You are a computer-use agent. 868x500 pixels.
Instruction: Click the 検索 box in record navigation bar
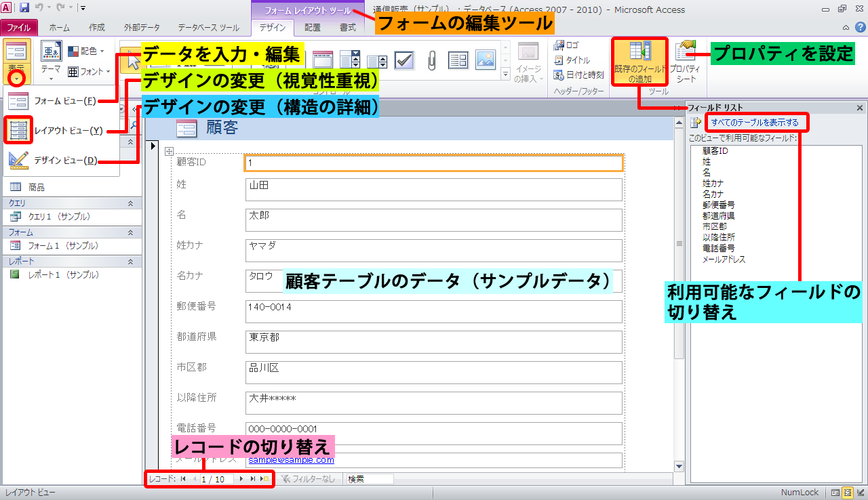click(369, 479)
